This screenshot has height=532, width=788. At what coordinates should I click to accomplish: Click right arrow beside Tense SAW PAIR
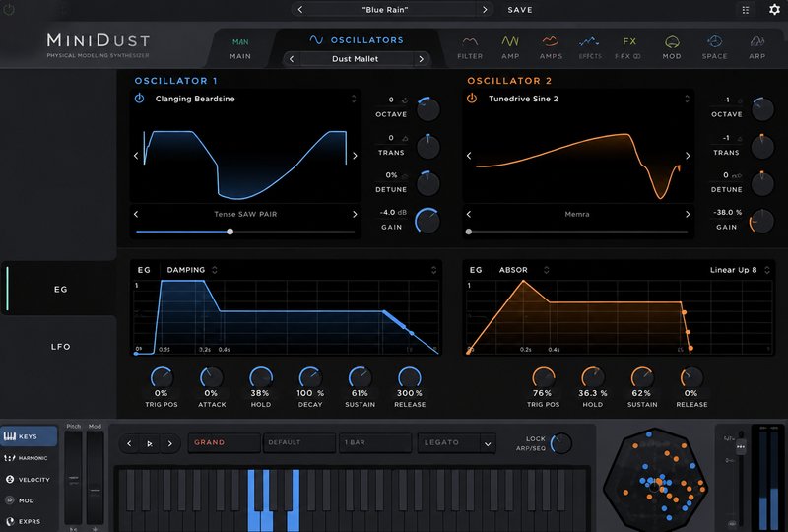tap(355, 214)
